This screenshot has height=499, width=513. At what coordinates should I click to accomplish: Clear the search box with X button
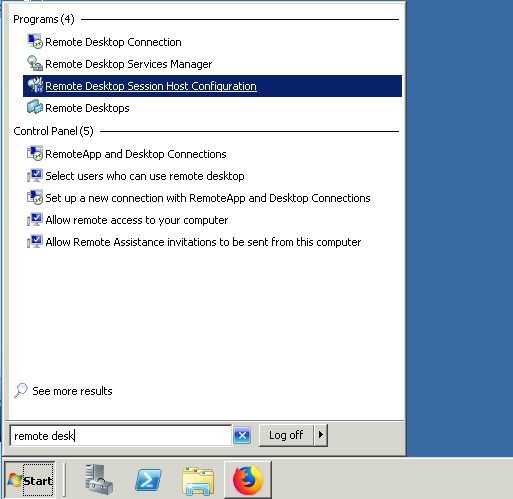coord(242,435)
